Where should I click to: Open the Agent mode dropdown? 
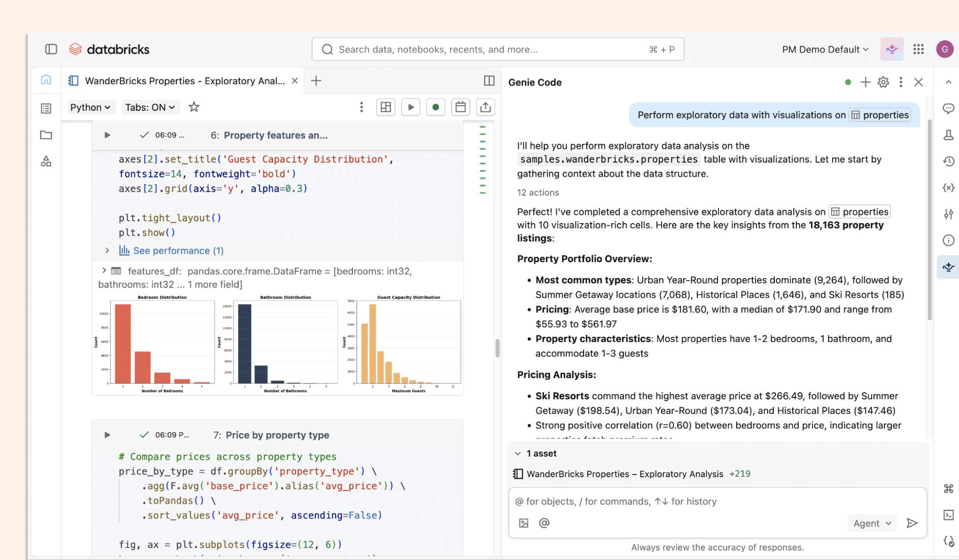click(872, 523)
